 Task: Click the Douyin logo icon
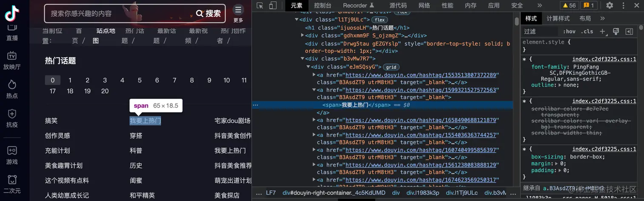pos(12,13)
